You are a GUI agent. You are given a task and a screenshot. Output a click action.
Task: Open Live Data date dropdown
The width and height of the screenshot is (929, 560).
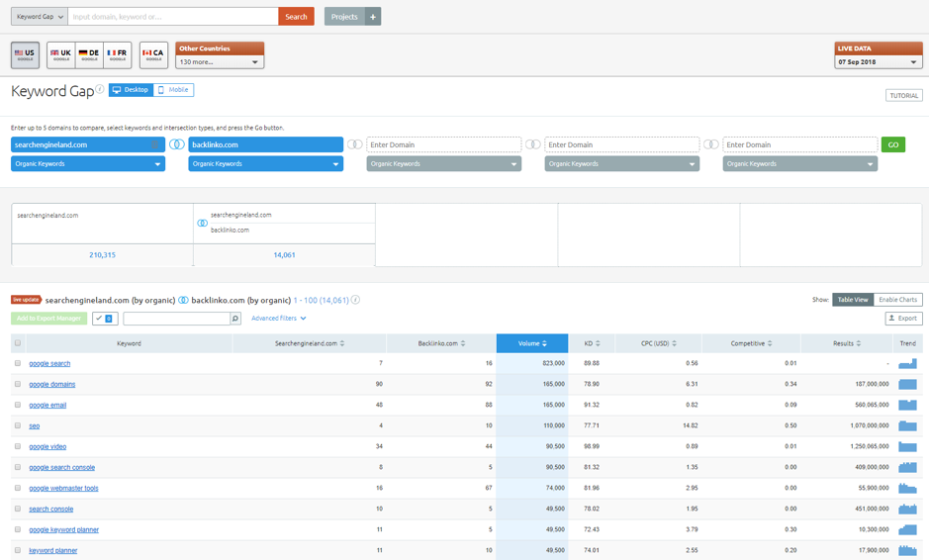878,61
